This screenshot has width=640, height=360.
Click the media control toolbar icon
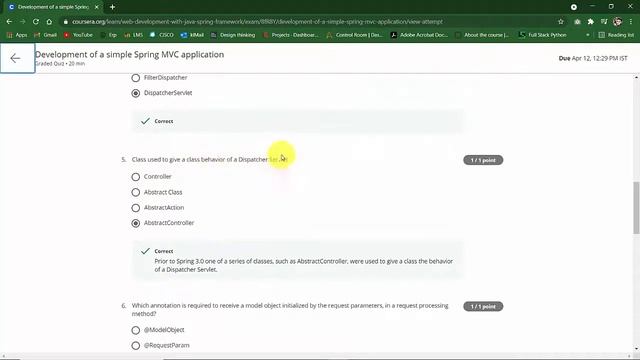pos(604,22)
